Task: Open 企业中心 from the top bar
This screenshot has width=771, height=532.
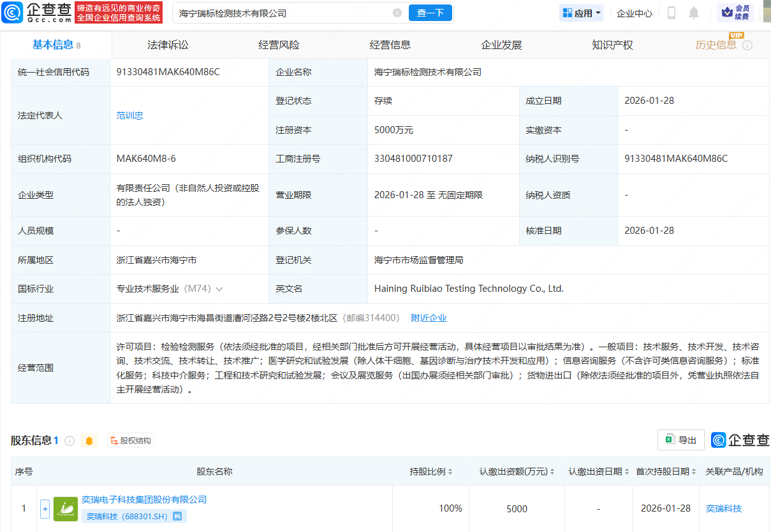Action: (634, 13)
